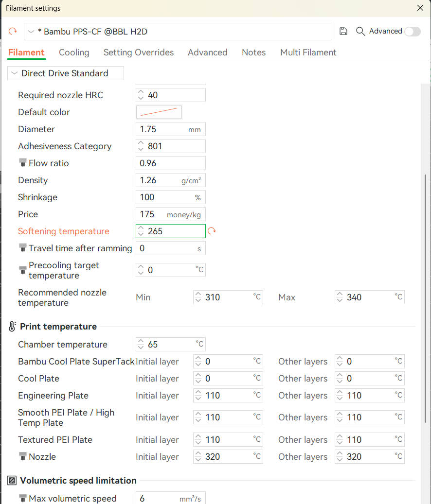Click Travel time after ramming field
This screenshot has width=431, height=504.
(x=170, y=248)
